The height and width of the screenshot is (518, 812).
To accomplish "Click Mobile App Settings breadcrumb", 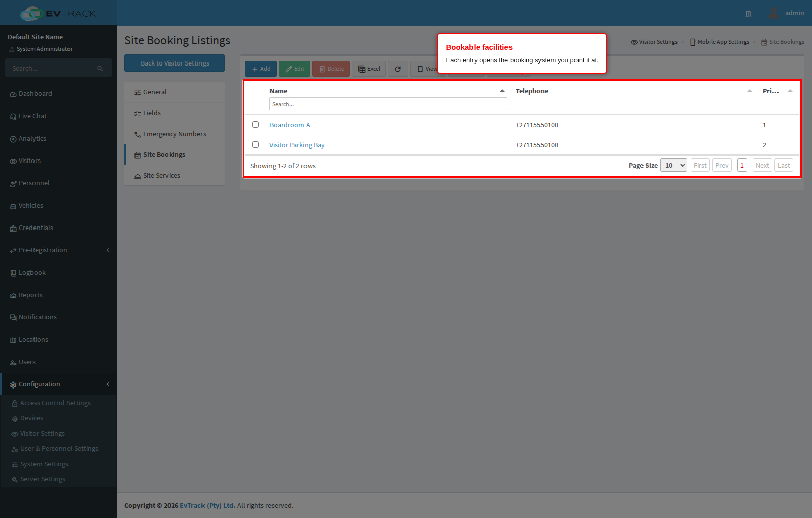I will click(x=720, y=42).
